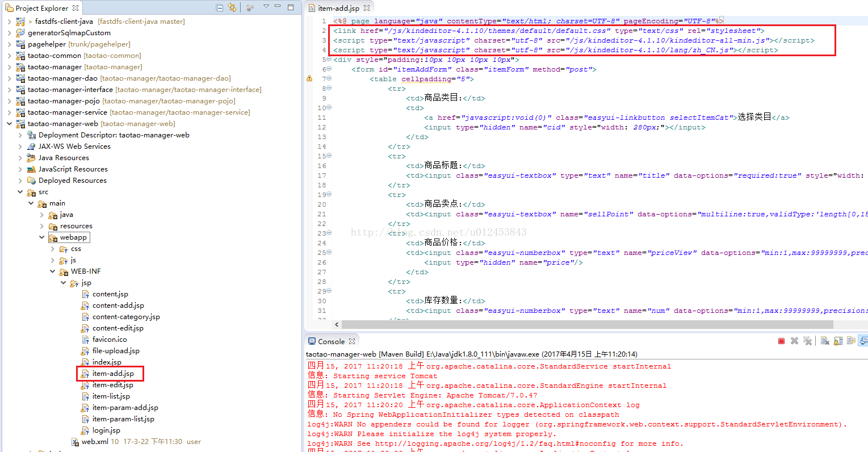Activate the Project Explorer tab

pos(41,8)
